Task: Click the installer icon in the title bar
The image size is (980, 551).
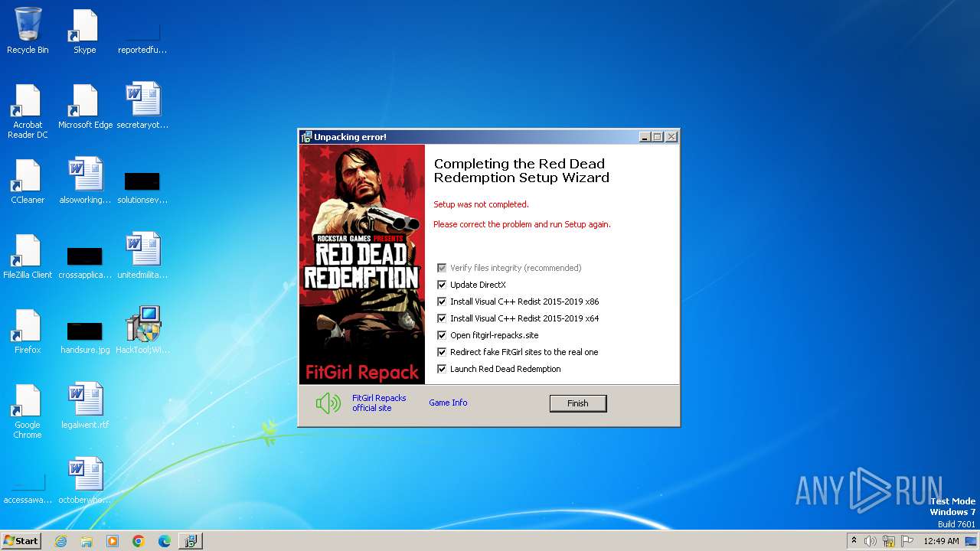Action: 306,137
